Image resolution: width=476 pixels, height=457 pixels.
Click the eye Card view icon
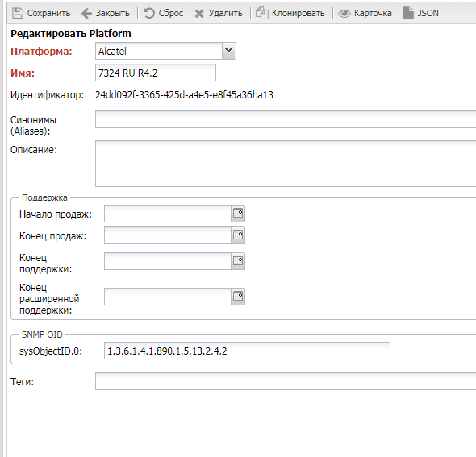(x=344, y=14)
